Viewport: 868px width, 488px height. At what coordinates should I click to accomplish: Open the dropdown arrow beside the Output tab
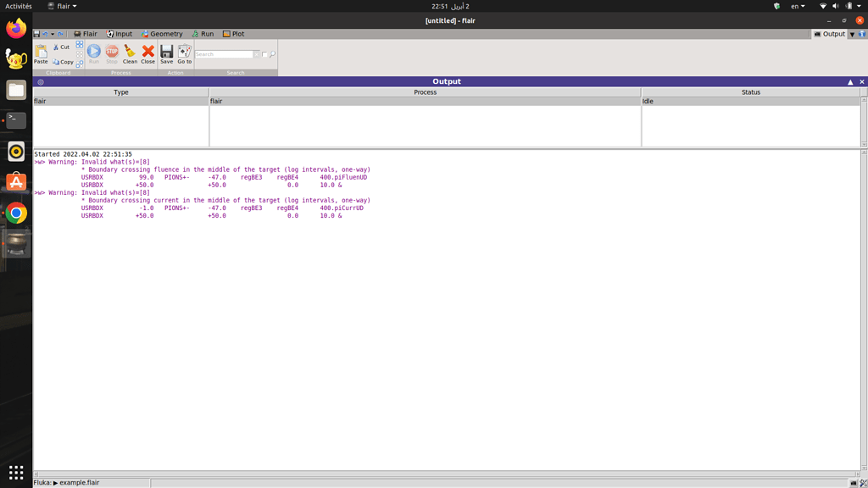tap(853, 34)
